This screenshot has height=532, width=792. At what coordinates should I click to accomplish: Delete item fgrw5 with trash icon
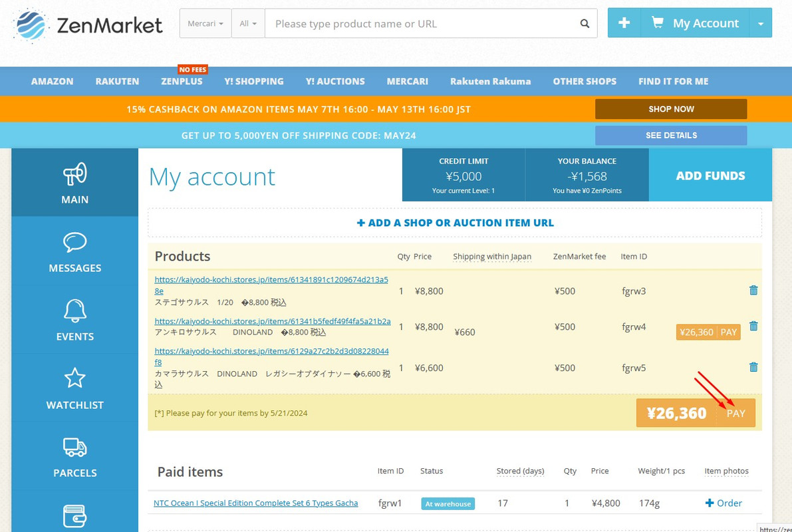[x=753, y=367]
